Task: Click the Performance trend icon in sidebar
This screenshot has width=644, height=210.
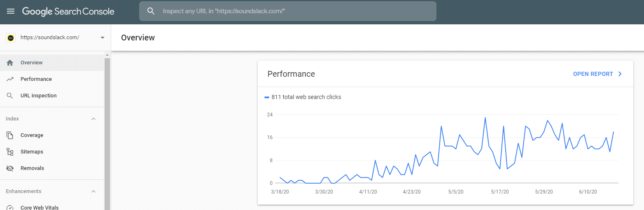Action: (10, 79)
